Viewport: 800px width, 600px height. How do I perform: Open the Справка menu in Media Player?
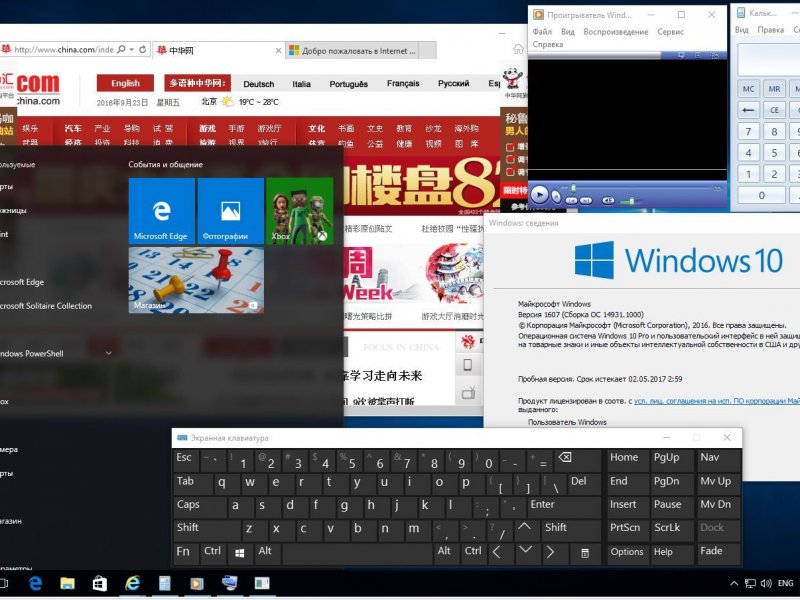tap(548, 44)
